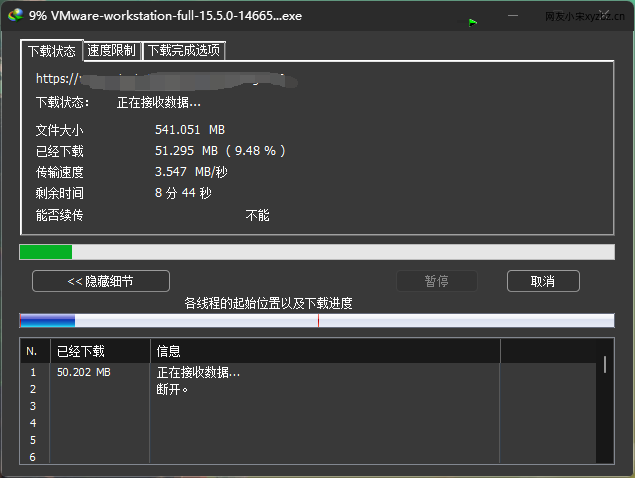
Task: Click the << 隐藏细节 button
Action: 101,281
